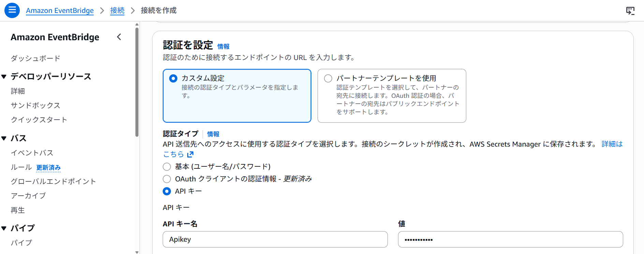Select the カスタム設定 radio option
This screenshot has width=644, height=254.
click(x=173, y=78)
